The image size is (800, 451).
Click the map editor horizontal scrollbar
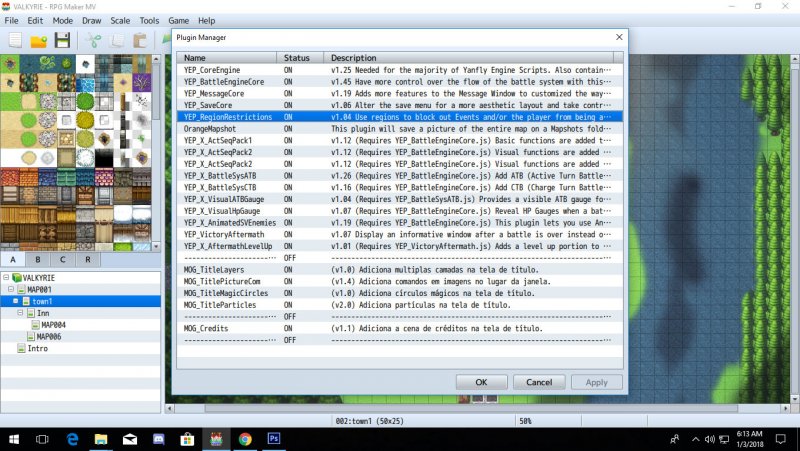point(478,409)
